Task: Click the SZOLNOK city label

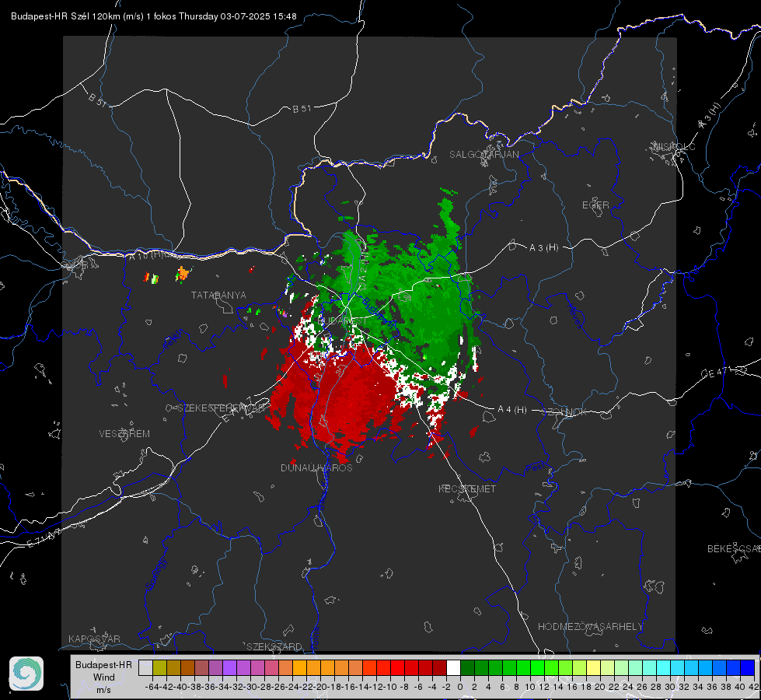Action: click(x=564, y=412)
